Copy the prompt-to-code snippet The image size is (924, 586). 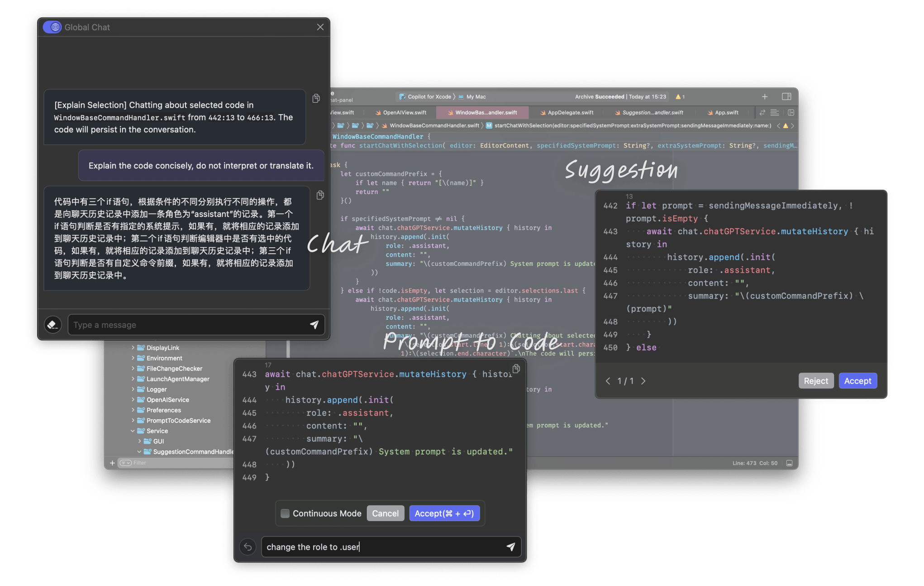[x=516, y=369]
